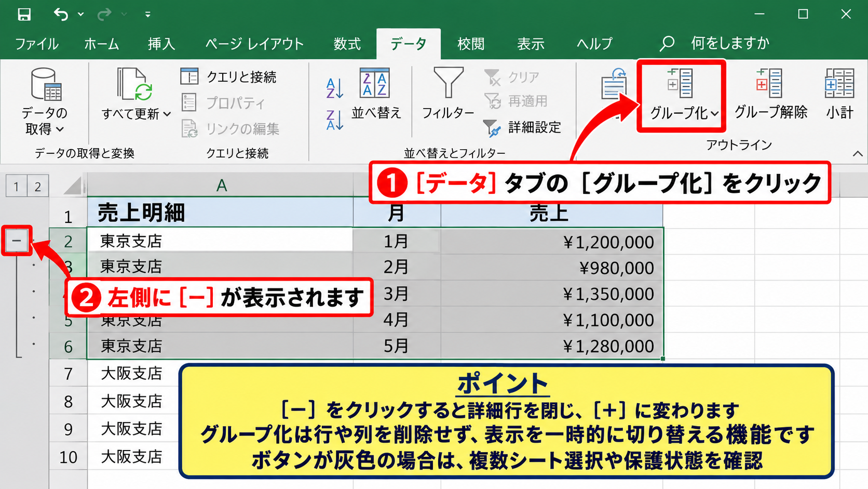Switch to the ホーム tab

(x=101, y=44)
